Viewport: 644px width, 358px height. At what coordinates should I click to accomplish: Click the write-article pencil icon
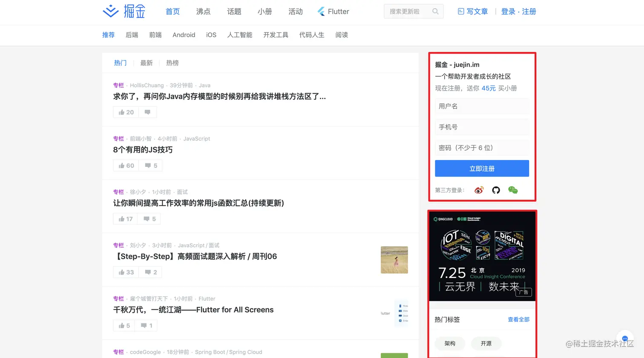(x=461, y=11)
